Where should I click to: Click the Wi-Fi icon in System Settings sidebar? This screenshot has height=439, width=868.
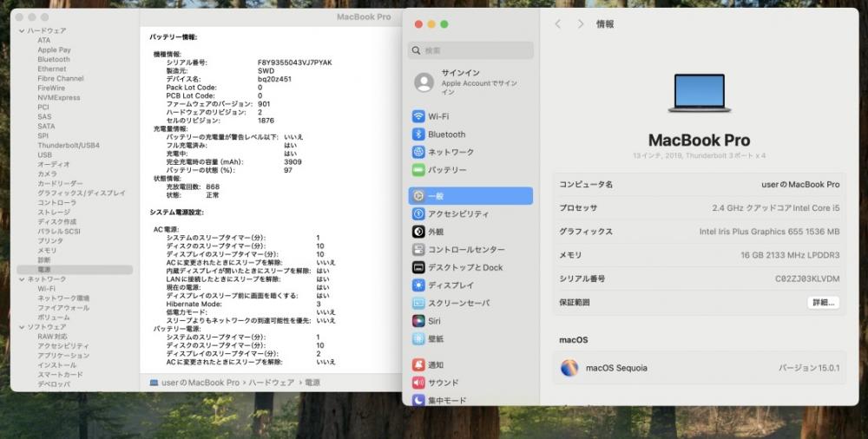(418, 116)
